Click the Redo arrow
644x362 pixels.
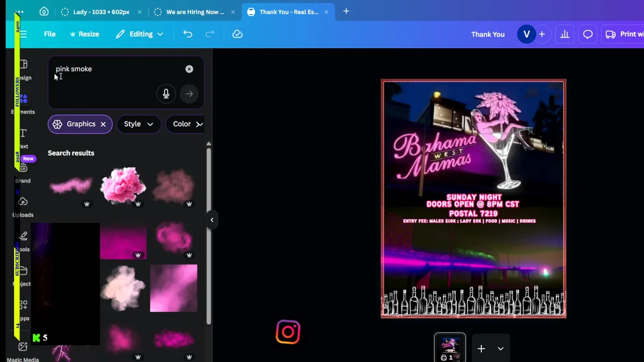coord(210,34)
